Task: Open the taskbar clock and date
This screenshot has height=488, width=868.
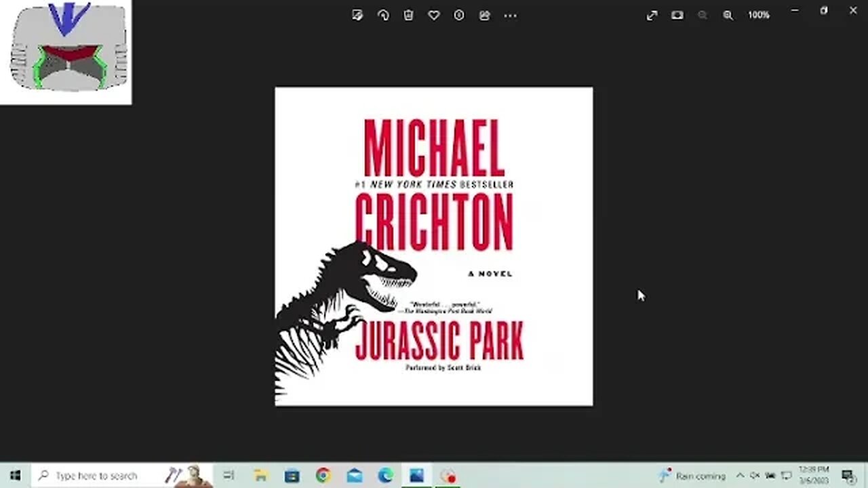Action: (814, 476)
